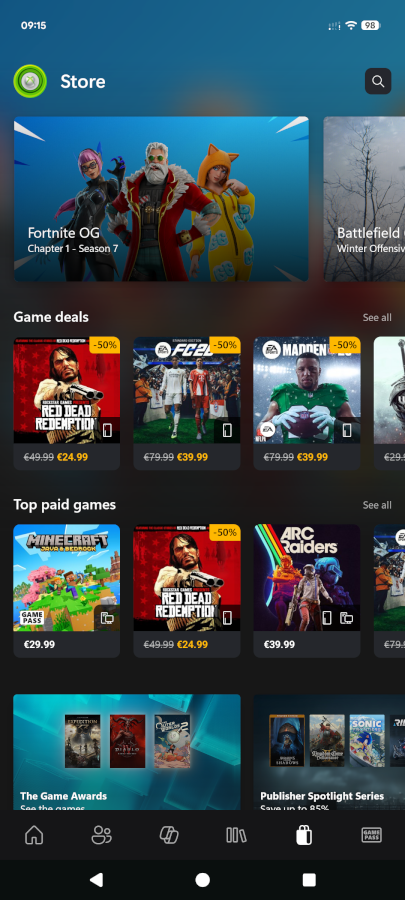Screen dimensions: 405x900
Task: Go to the Home tab icon
Action: [x=34, y=835]
